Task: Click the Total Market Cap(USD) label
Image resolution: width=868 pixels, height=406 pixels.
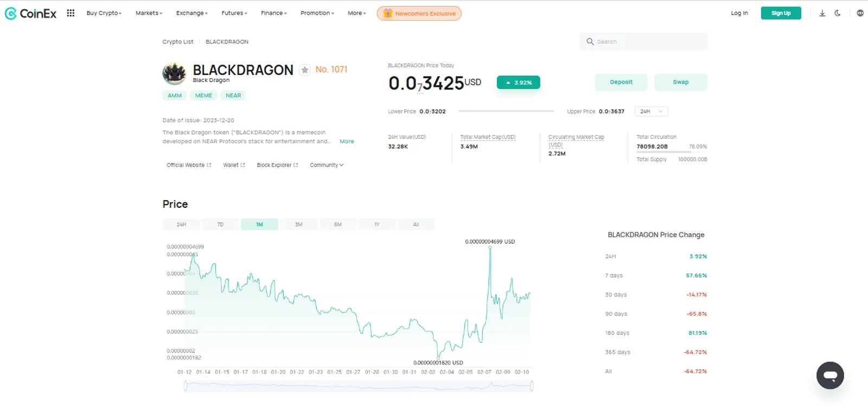Action: point(488,137)
